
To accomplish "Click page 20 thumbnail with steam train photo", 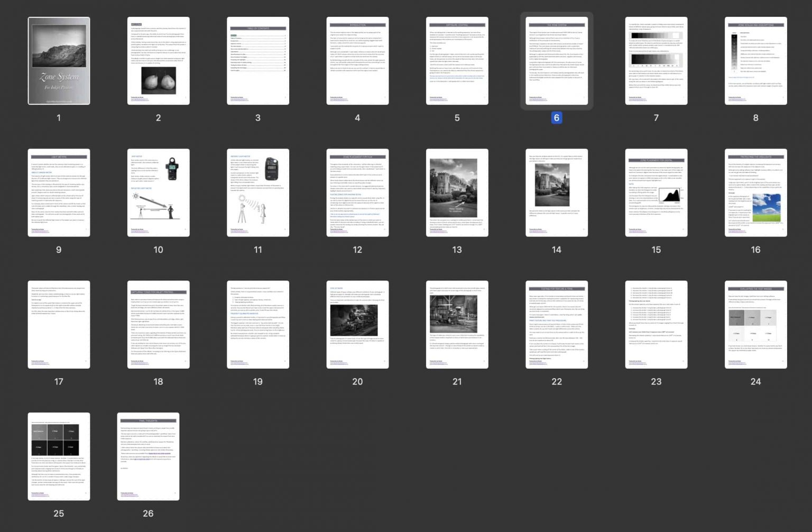I will 357,325.
